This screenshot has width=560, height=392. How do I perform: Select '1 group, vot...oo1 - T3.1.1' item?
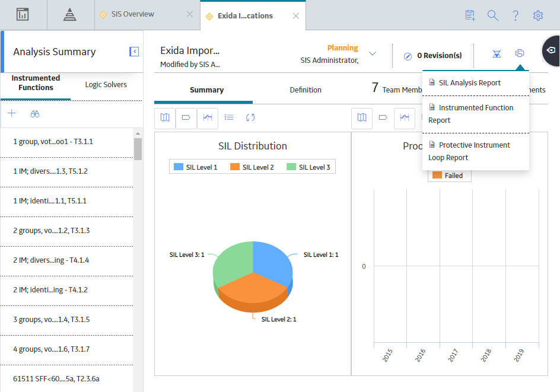pyautogui.click(x=67, y=142)
